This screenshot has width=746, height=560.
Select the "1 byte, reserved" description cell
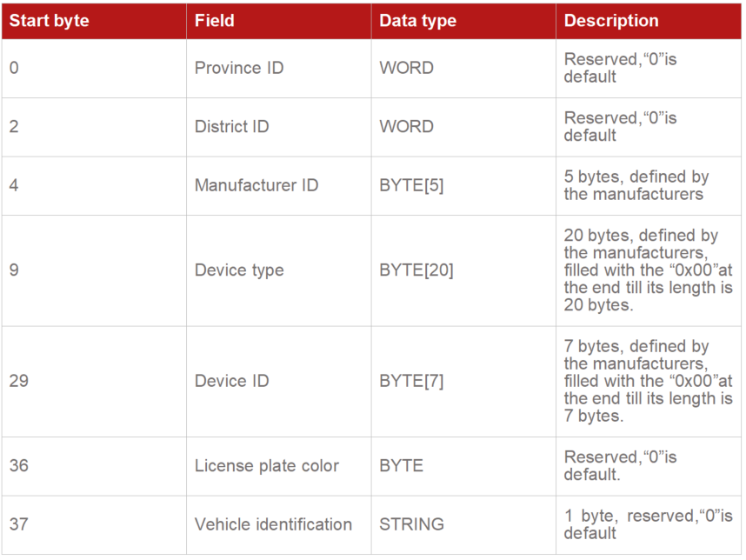[x=648, y=524]
